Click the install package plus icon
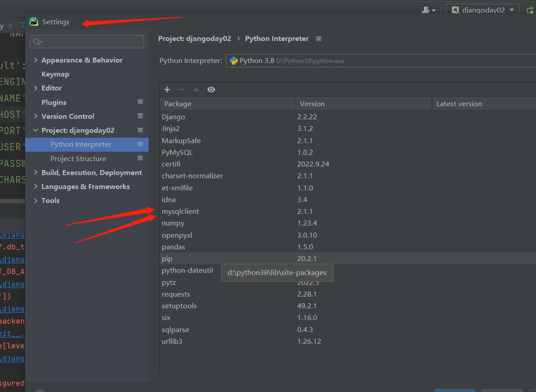536x392 pixels. 167,90
